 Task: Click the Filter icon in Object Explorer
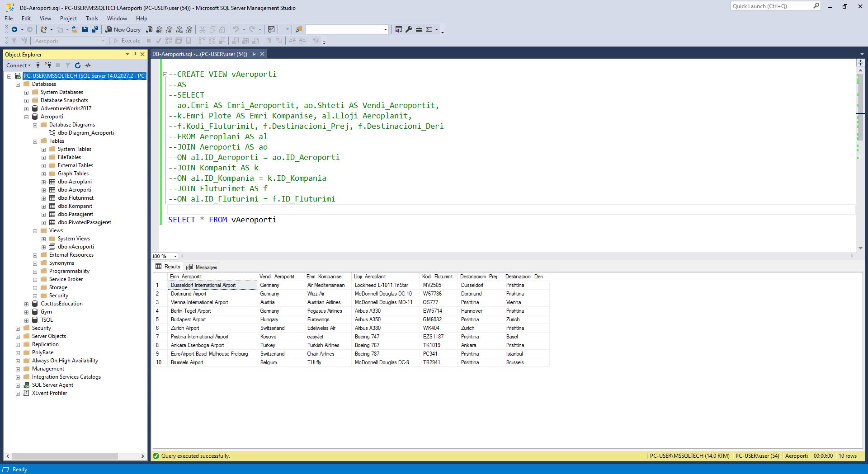pos(68,65)
